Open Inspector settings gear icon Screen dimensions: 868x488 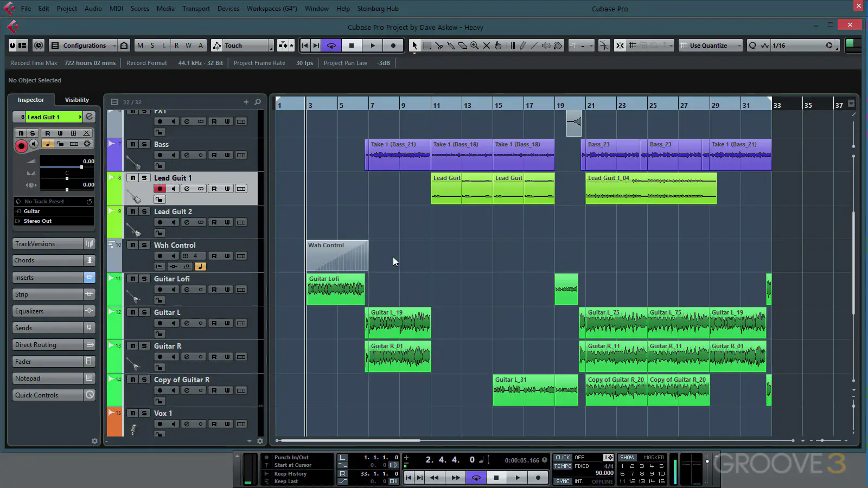pos(94,441)
